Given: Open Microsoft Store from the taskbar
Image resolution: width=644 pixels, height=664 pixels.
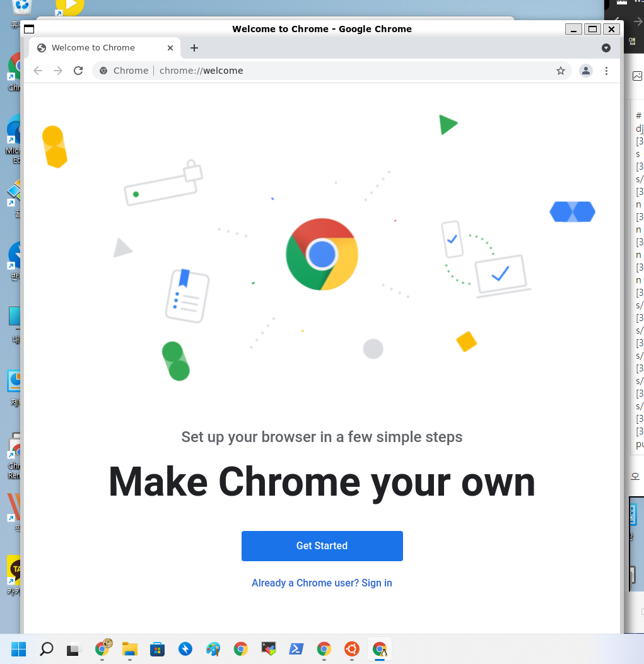Looking at the screenshot, I should click(x=157, y=649).
